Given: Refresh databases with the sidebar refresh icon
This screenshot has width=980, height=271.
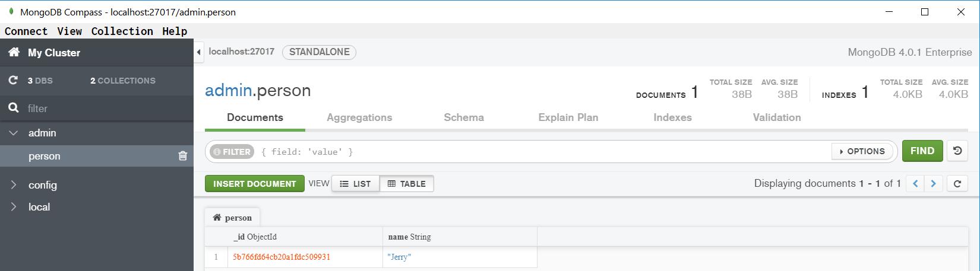Looking at the screenshot, I should (x=13, y=80).
